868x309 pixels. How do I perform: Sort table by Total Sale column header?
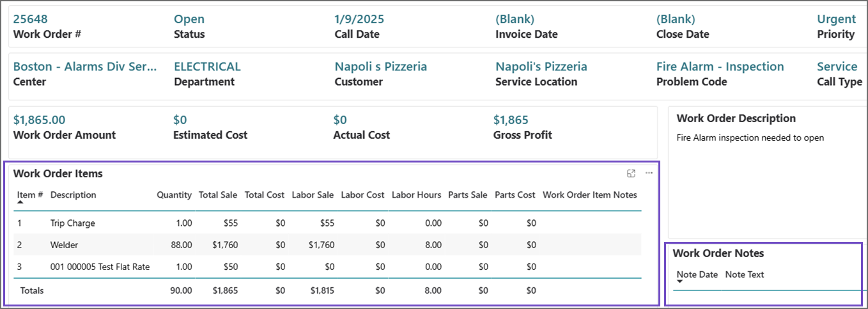tap(218, 195)
